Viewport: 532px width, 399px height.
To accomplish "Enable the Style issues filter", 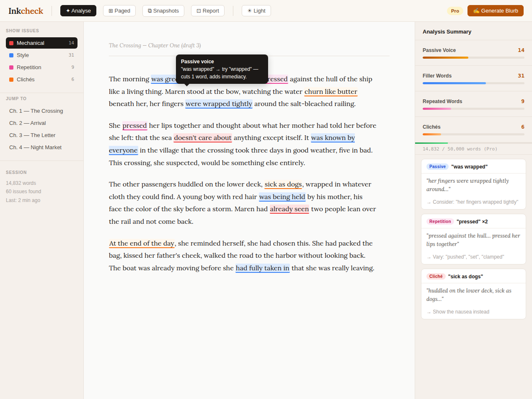I will [41, 55].
